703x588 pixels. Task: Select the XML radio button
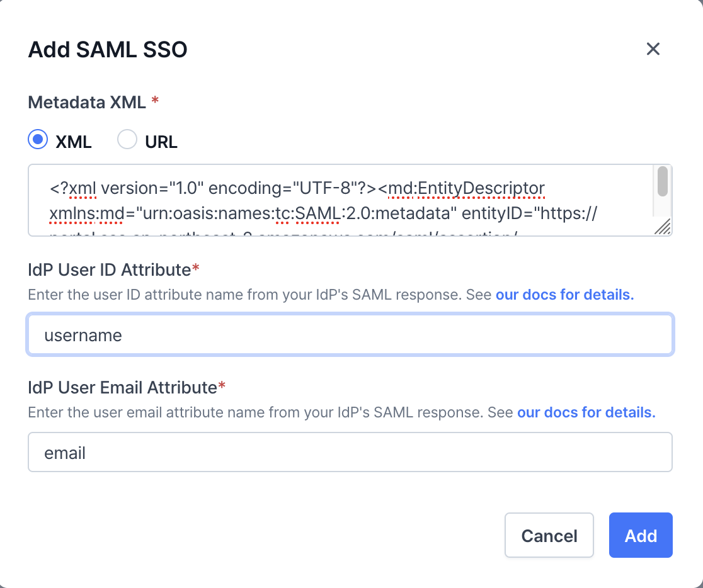[x=38, y=140]
